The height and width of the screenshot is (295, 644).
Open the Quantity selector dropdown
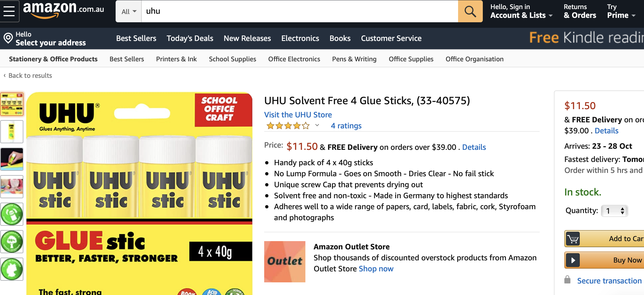[x=614, y=211]
